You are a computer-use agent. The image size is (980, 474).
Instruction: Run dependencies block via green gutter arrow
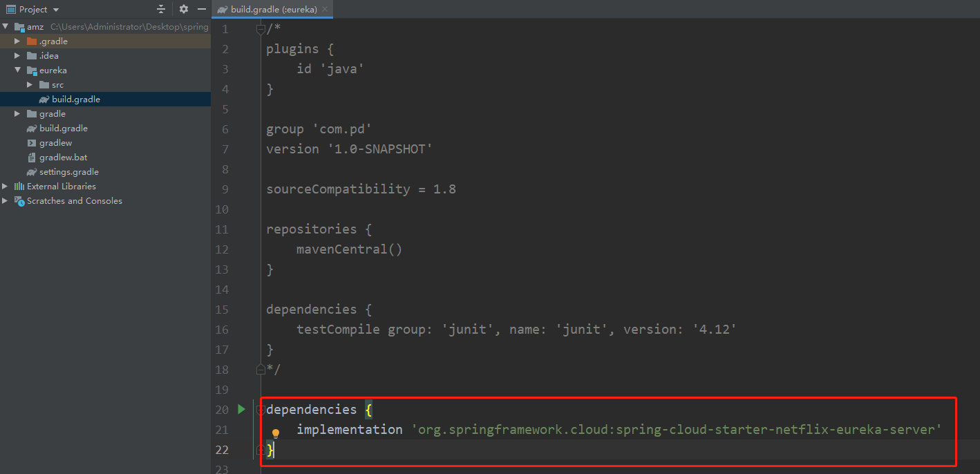coord(241,409)
